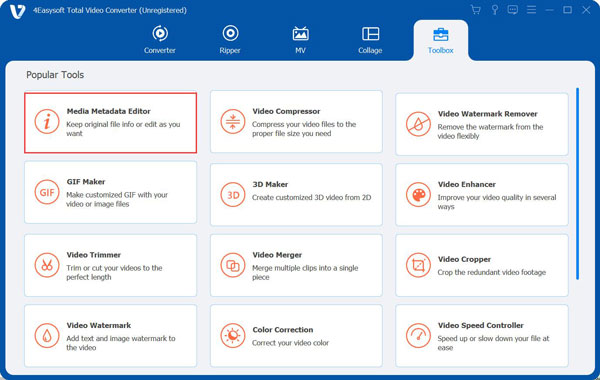
Task: Click the 4Easysoft app logo
Action: 17,11
